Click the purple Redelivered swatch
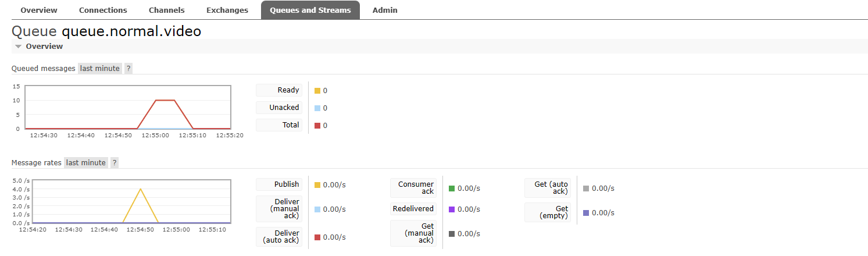The image size is (868, 256). coord(452,209)
